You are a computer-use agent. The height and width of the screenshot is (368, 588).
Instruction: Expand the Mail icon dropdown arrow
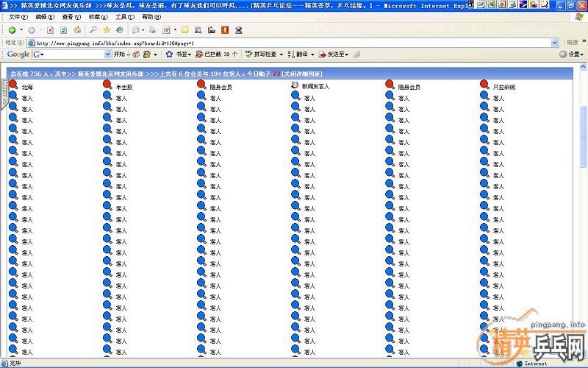click(143, 30)
